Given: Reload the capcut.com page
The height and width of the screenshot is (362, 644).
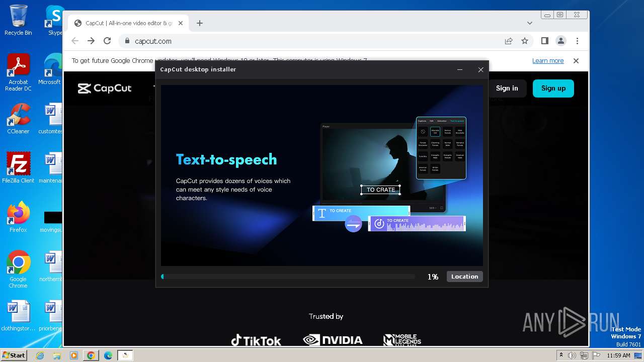Looking at the screenshot, I should coord(107,41).
